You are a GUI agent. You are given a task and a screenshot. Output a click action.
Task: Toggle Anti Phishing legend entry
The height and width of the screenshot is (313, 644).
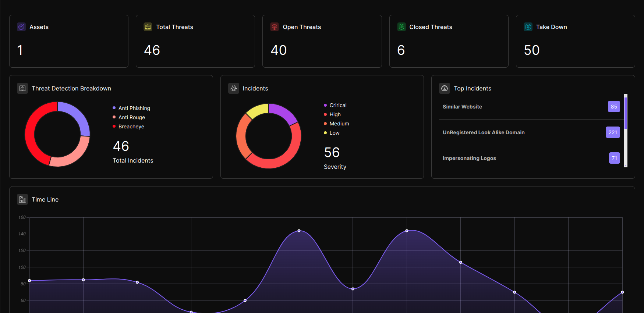point(131,108)
